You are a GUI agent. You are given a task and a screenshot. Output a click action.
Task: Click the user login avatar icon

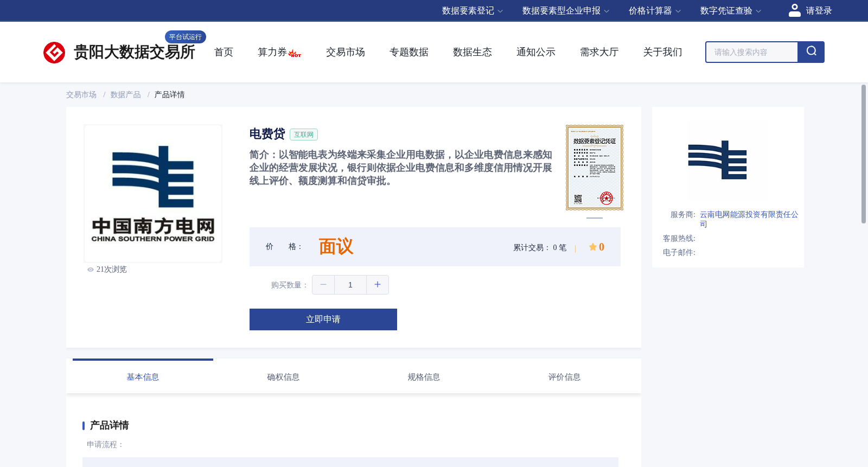pos(794,10)
